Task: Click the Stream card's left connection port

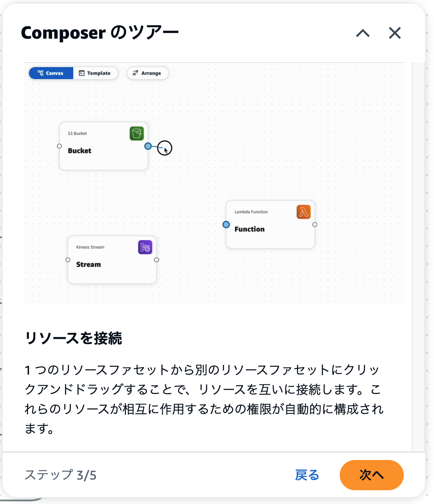Action: (68, 260)
